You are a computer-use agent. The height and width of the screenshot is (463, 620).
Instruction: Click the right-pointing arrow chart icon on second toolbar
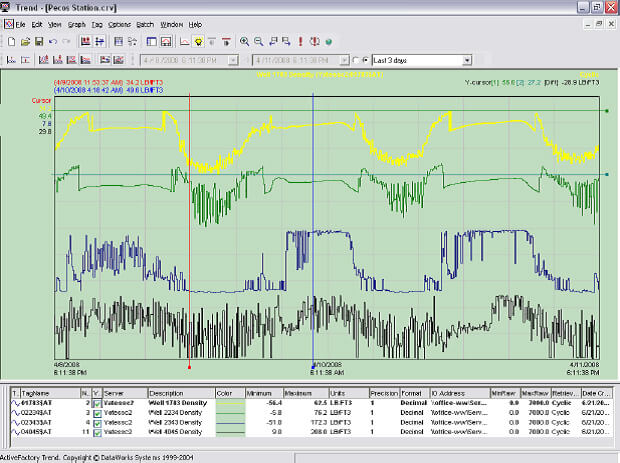(105, 60)
